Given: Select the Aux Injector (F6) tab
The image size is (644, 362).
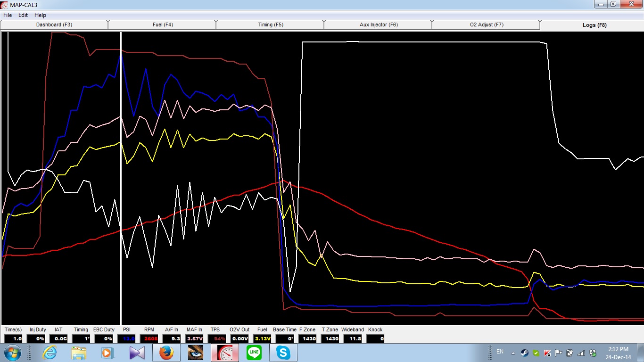Looking at the screenshot, I should [x=379, y=25].
